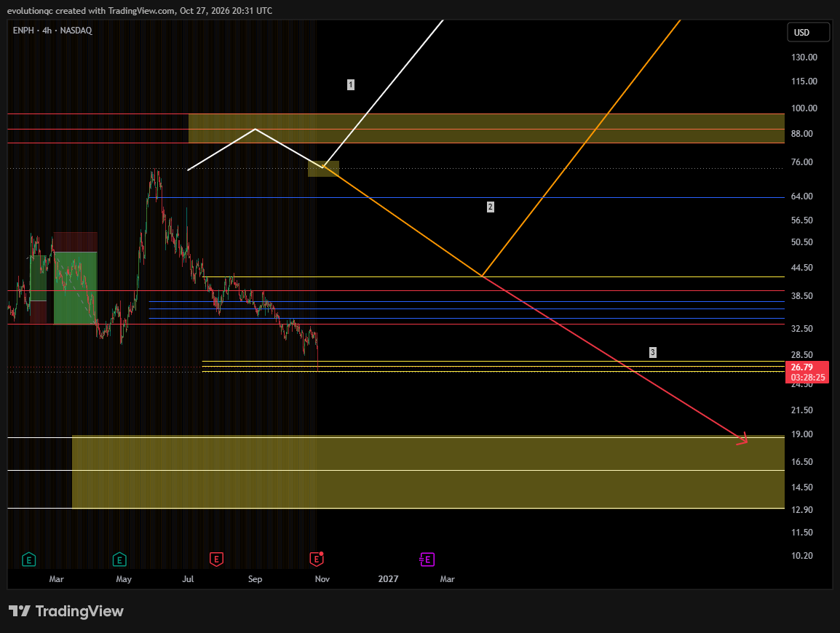The image size is (840, 633).
Task: Click the Jul time axis label
Action: point(188,579)
